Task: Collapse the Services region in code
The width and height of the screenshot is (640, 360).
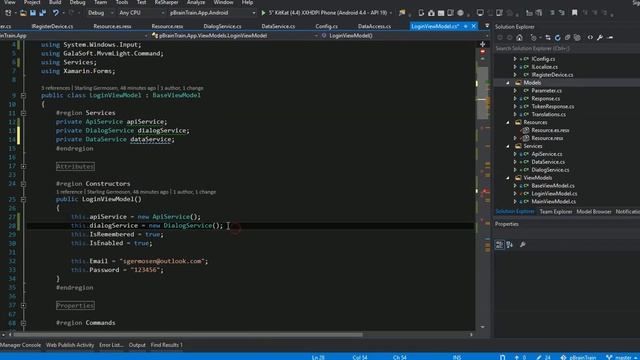Action: 23,113
